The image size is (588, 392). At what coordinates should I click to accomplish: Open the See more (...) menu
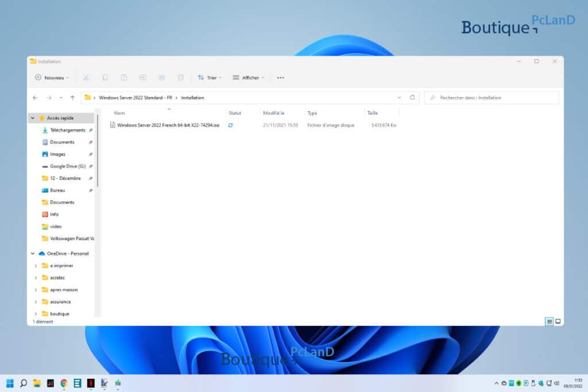pos(280,77)
